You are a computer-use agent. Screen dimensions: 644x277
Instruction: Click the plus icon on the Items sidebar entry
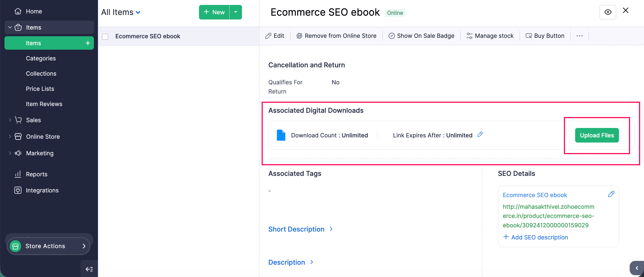pyautogui.click(x=88, y=43)
